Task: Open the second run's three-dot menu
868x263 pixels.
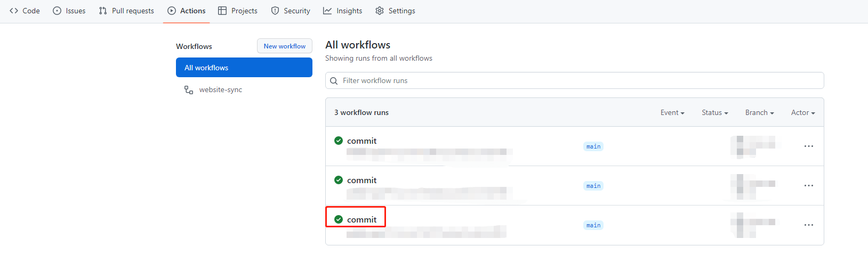Action: pos(808,186)
